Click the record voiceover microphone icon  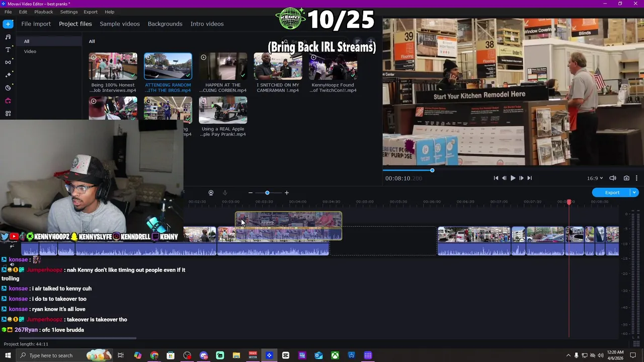[x=225, y=193]
